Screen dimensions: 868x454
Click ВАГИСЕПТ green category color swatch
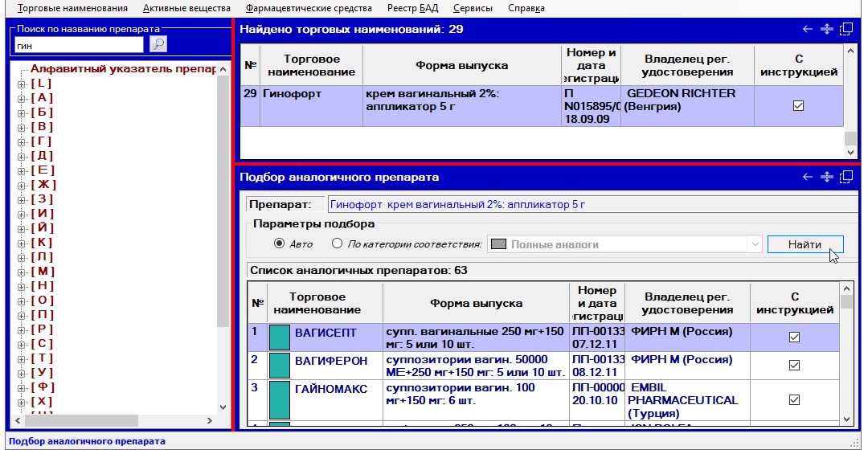click(x=280, y=337)
